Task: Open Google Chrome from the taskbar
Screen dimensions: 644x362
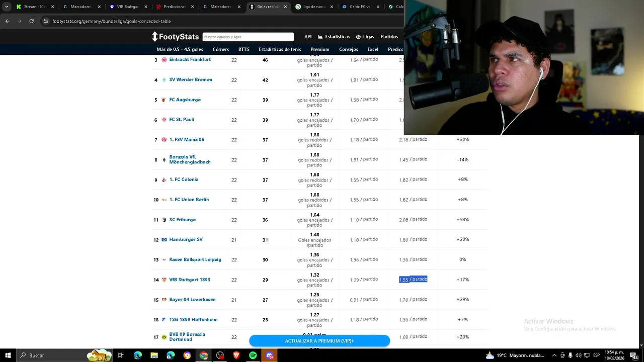Action: coord(204,355)
